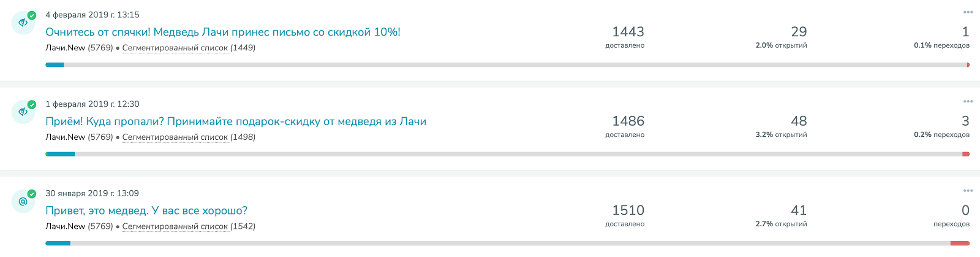This screenshot has height=257, width=980.
Task: Expand three-dot menu for 30 января campaign
Action: 968,191
